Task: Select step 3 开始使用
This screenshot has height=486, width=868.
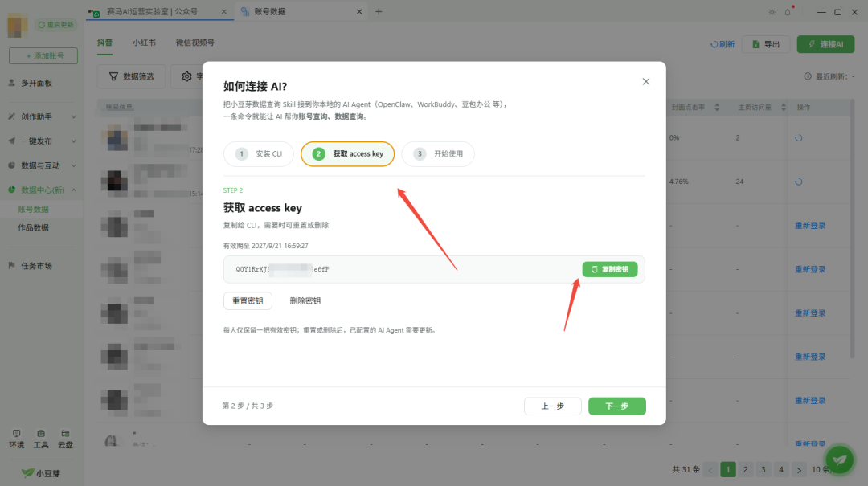Action: [x=438, y=154]
